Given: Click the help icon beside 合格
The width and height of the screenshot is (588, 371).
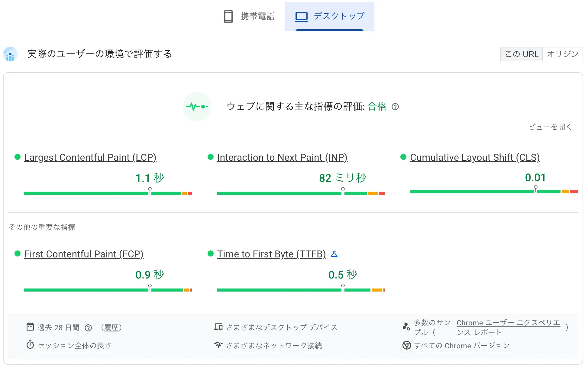Looking at the screenshot, I should [x=395, y=107].
